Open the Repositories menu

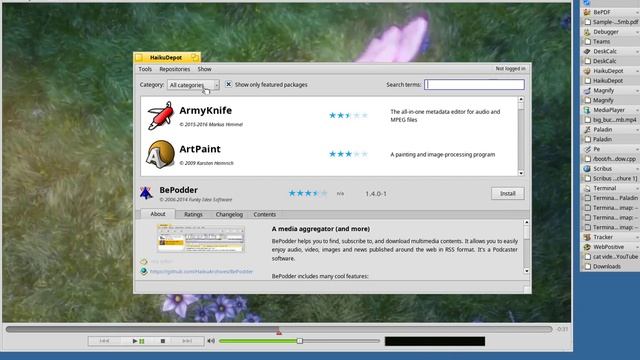(x=175, y=69)
